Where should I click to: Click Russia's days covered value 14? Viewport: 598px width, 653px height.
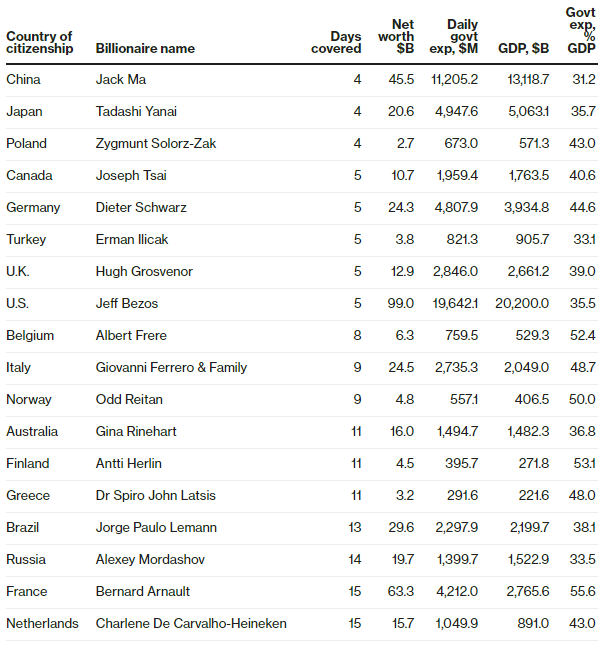click(x=355, y=559)
